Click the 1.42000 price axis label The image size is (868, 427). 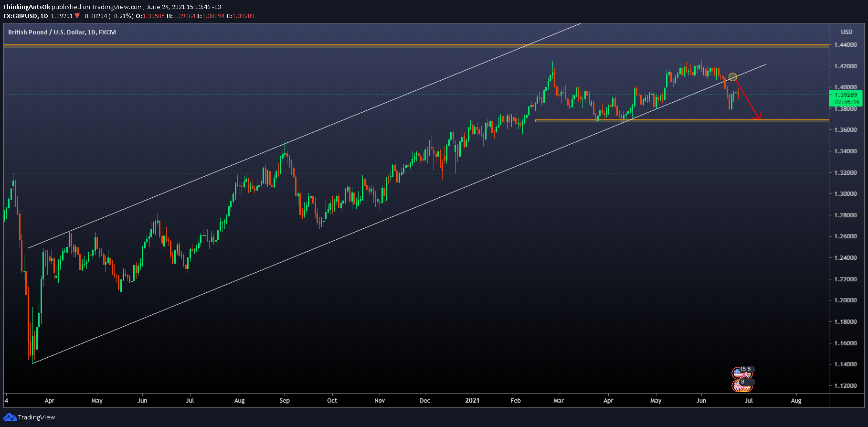coord(846,66)
